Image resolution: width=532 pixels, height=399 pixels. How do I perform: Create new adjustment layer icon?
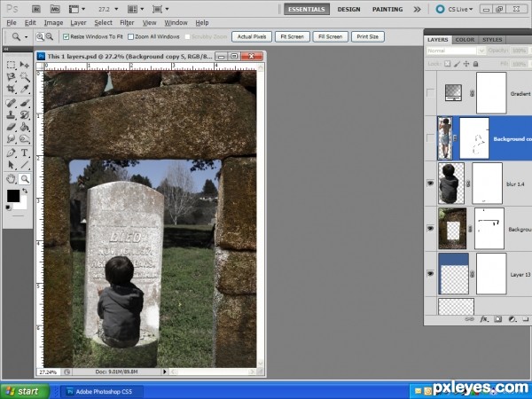(512, 319)
